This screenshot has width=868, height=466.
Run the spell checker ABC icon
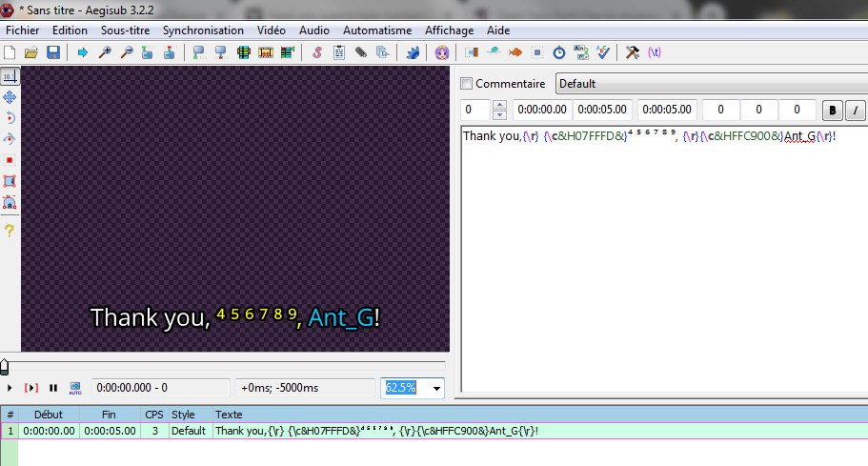603,52
